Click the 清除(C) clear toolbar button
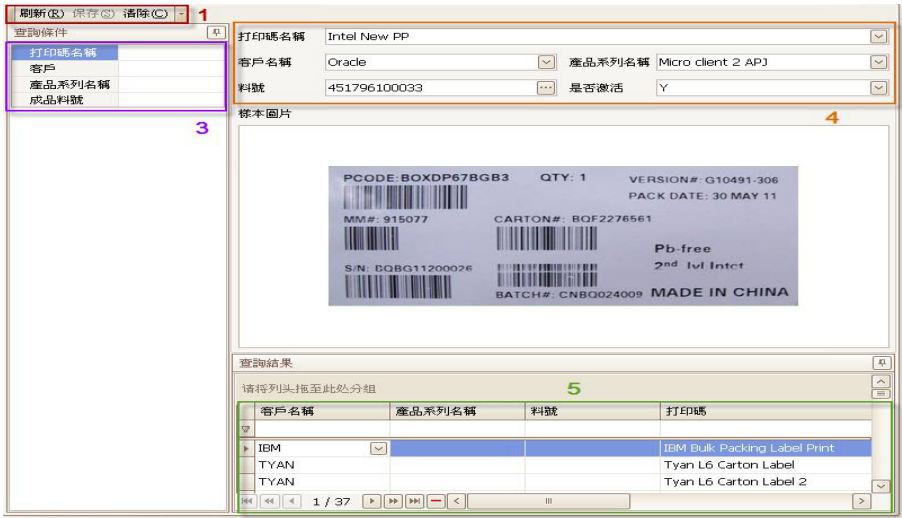The height and width of the screenshot is (518, 902). 145,14
